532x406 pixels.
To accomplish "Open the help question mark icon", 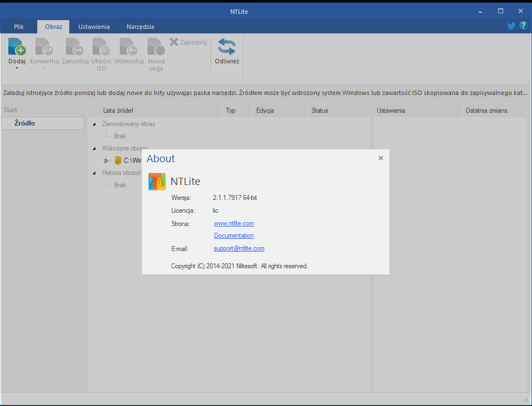I will pos(523,26).
